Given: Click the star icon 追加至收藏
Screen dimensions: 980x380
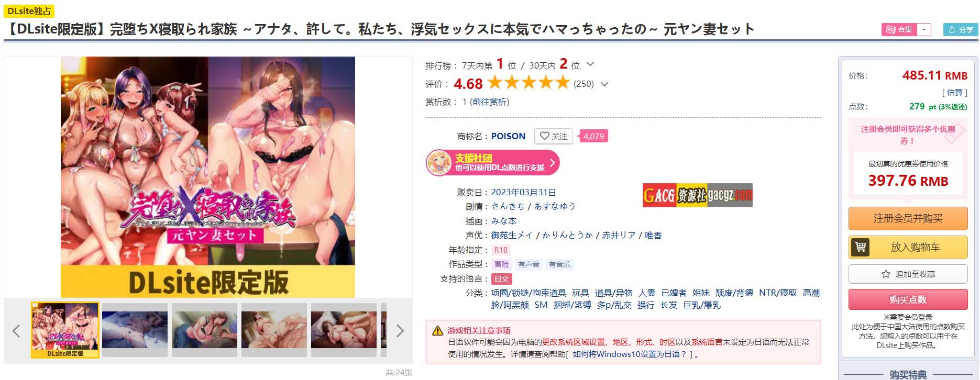Looking at the screenshot, I should pyautogui.click(x=886, y=274).
